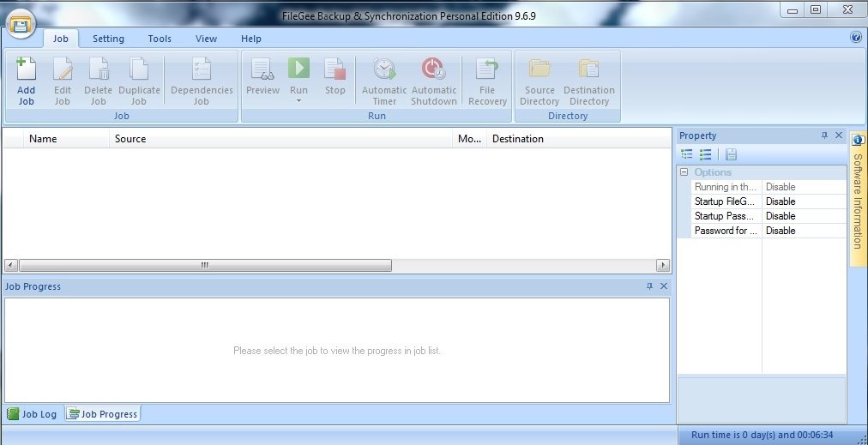Pin the Job Progress panel
Image resolution: width=868 pixels, height=445 pixels.
650,286
